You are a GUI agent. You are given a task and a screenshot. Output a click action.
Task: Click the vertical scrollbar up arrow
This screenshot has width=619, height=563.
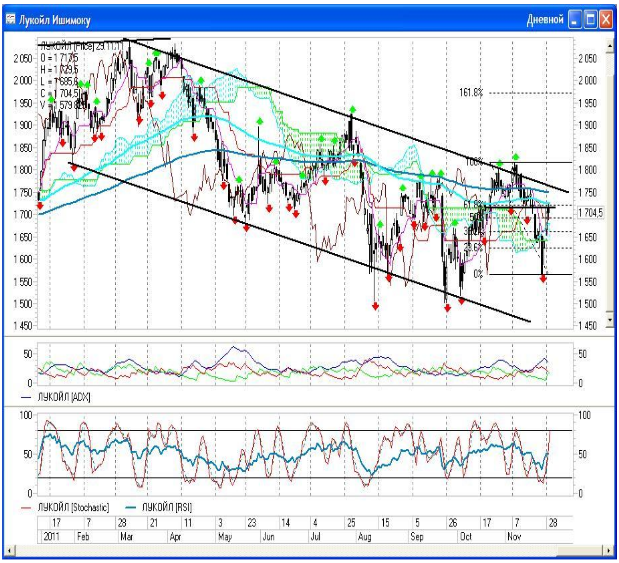coord(610,46)
